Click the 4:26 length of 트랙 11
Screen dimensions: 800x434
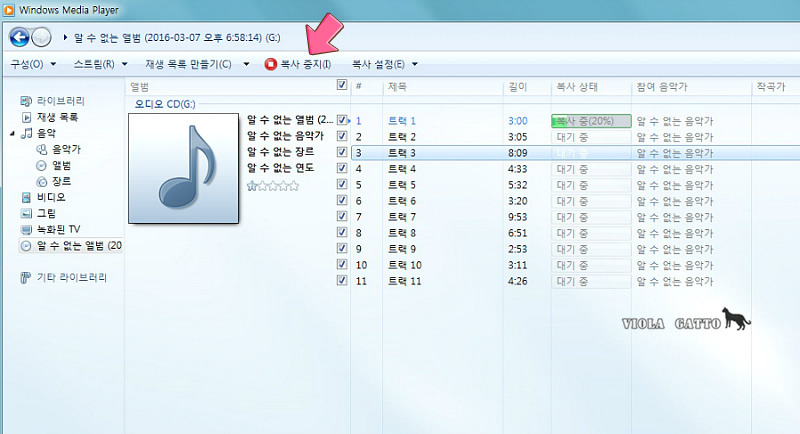(x=517, y=281)
